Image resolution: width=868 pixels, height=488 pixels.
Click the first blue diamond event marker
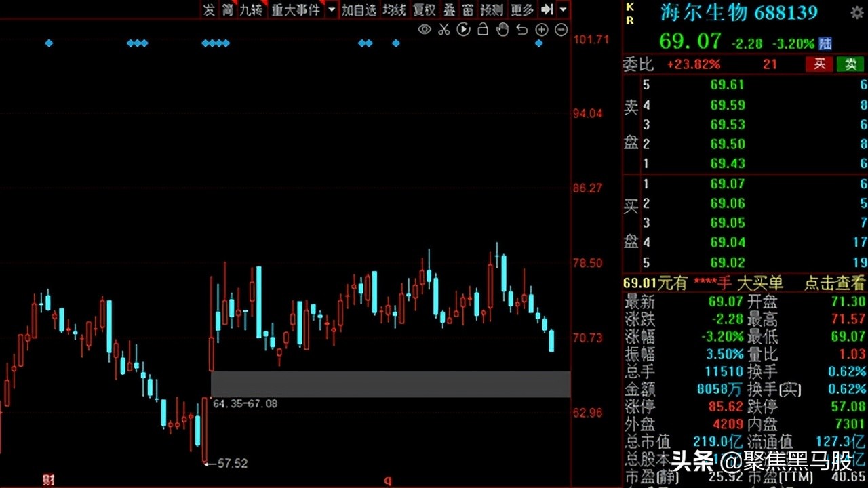pos(49,43)
